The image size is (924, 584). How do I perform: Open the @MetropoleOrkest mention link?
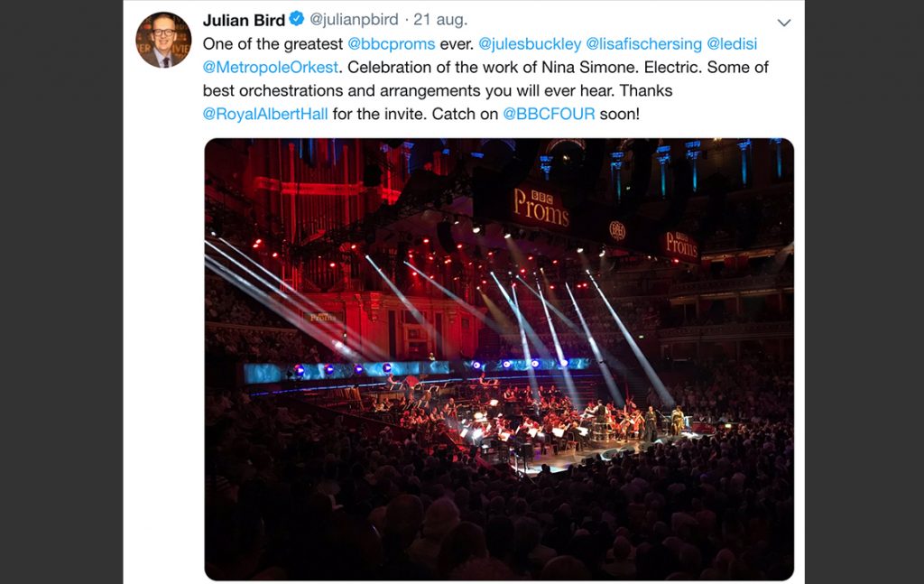pos(271,67)
